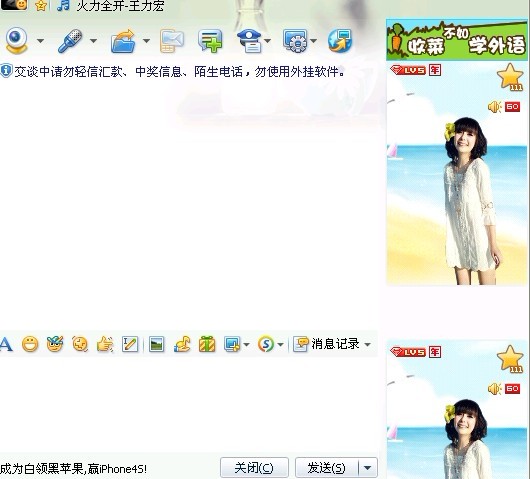The height and width of the screenshot is (479, 530).
Task: Toggle the speaker sound icon in lower QQ show
Action: (495, 389)
